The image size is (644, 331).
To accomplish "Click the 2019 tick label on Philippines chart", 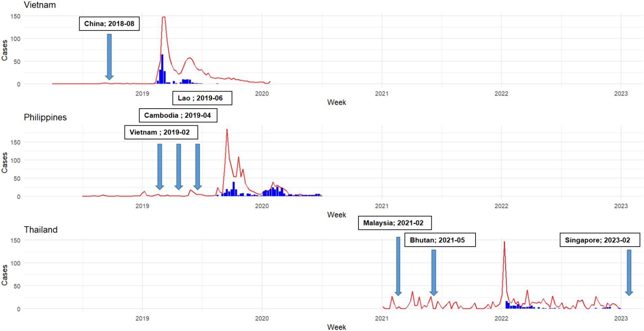I will tap(142, 206).
